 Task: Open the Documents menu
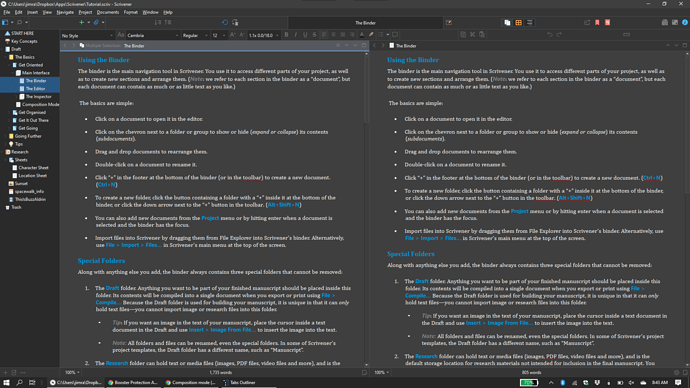(x=108, y=12)
